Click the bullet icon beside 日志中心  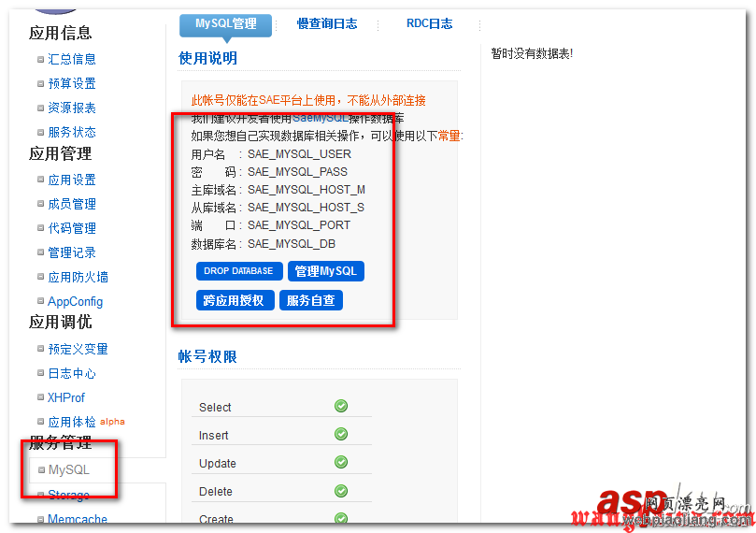point(41,372)
